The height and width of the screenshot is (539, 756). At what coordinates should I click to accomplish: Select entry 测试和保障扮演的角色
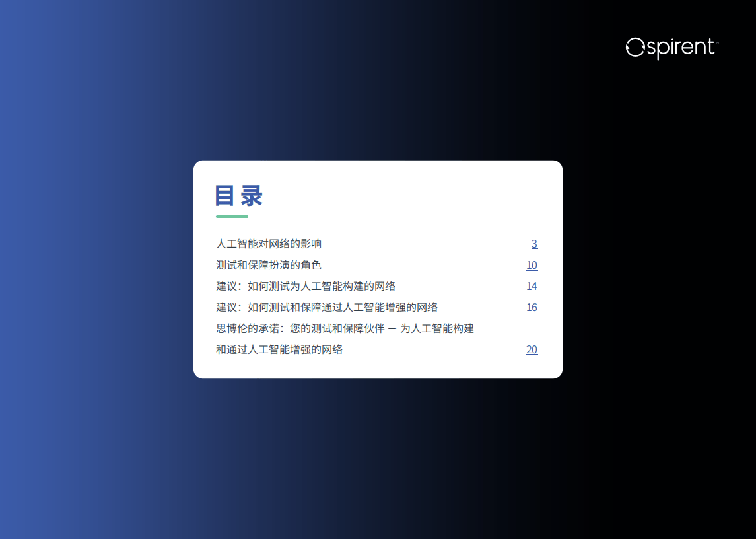(x=269, y=265)
